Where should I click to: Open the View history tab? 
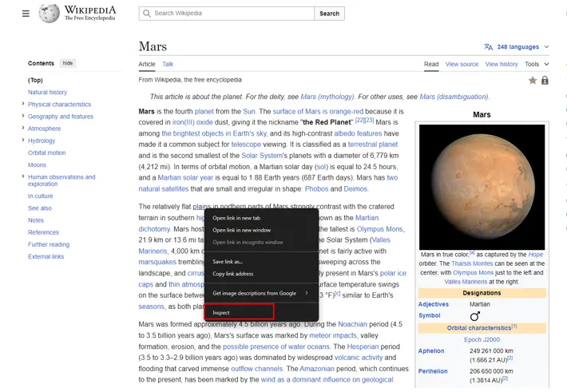502,64
